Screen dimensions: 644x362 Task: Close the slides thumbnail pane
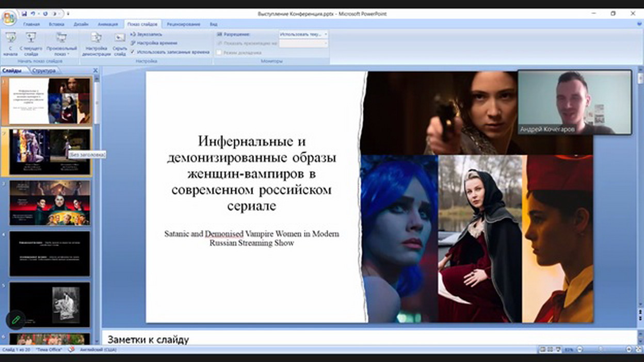click(x=95, y=71)
